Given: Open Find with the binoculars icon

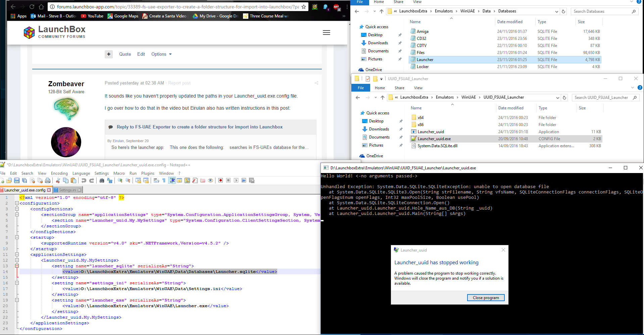Looking at the screenshot, I should click(102, 180).
